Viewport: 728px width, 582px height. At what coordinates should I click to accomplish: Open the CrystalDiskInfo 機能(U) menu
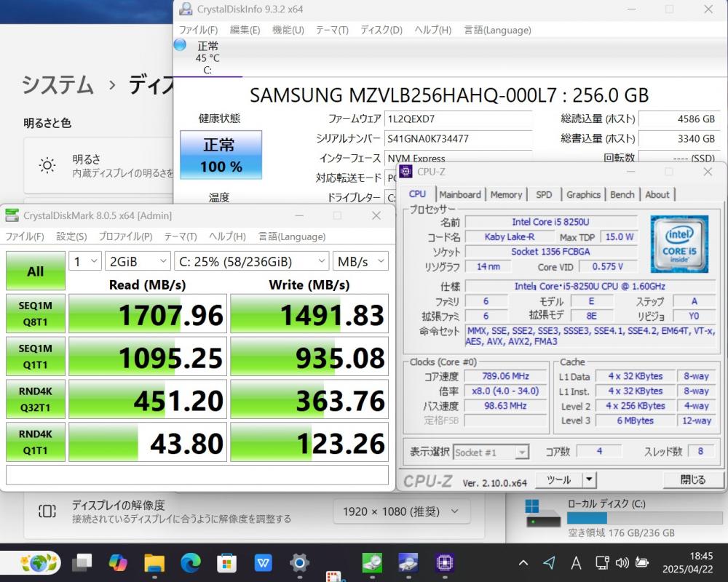tap(288, 30)
